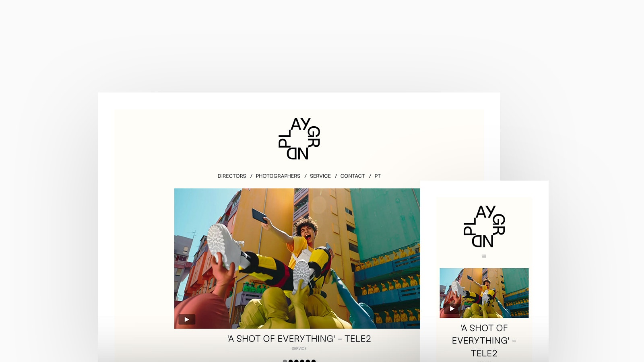
Task: Open the desktop 'A SHOT OF EVERYTHING' - TELE2 title
Action: click(299, 339)
